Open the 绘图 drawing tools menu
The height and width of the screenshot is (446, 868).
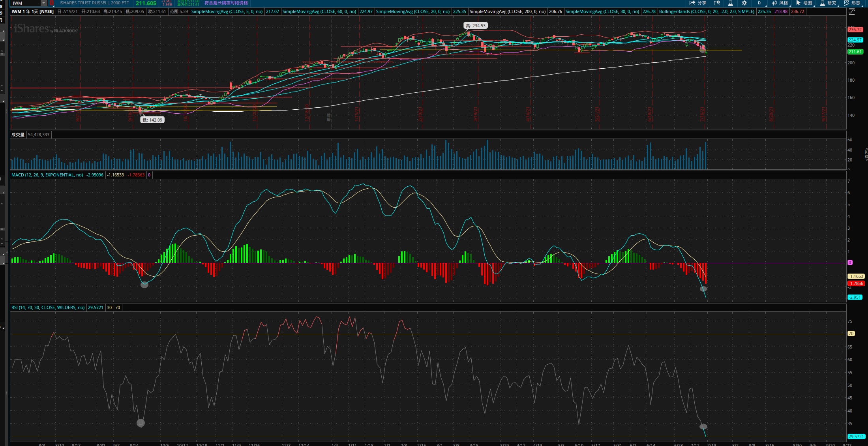click(804, 3)
